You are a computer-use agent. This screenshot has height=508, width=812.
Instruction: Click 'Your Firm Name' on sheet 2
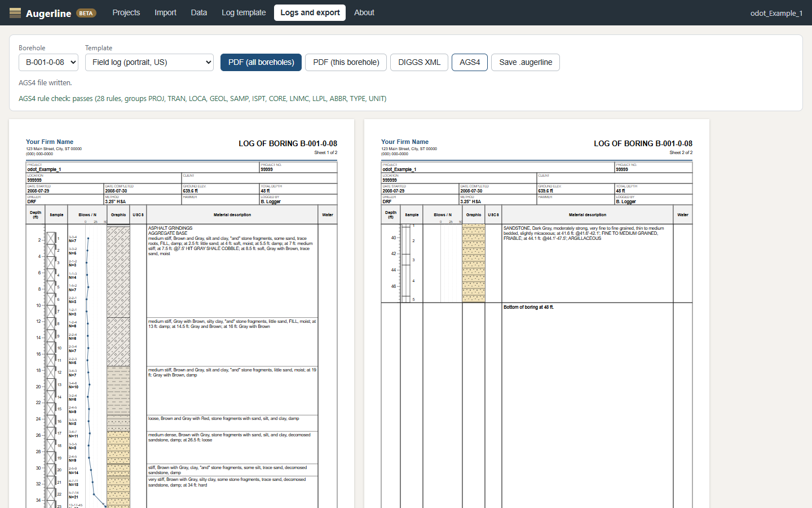tap(405, 142)
